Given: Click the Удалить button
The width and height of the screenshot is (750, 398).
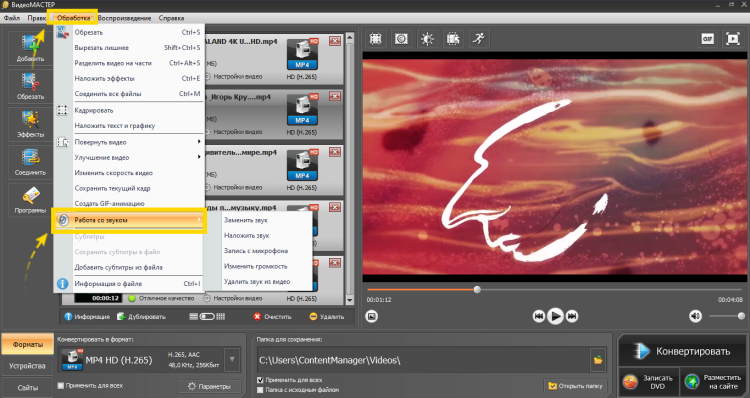Looking at the screenshot, I should tap(327, 317).
